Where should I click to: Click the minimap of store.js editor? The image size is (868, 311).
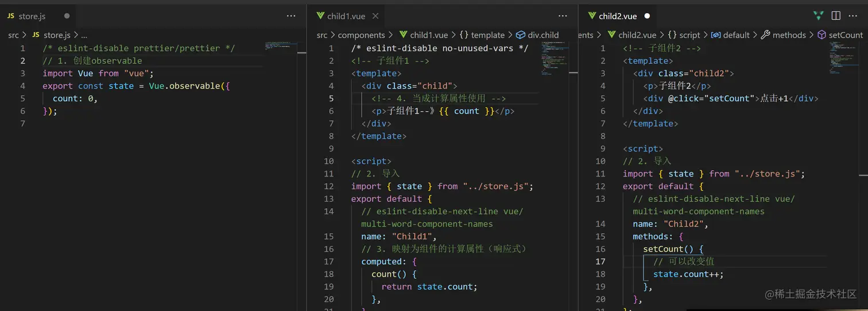click(x=281, y=46)
